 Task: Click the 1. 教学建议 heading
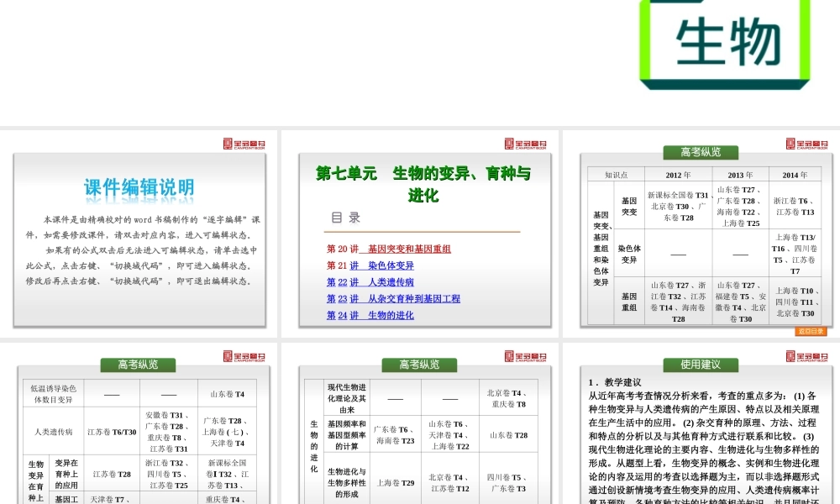coord(615,382)
